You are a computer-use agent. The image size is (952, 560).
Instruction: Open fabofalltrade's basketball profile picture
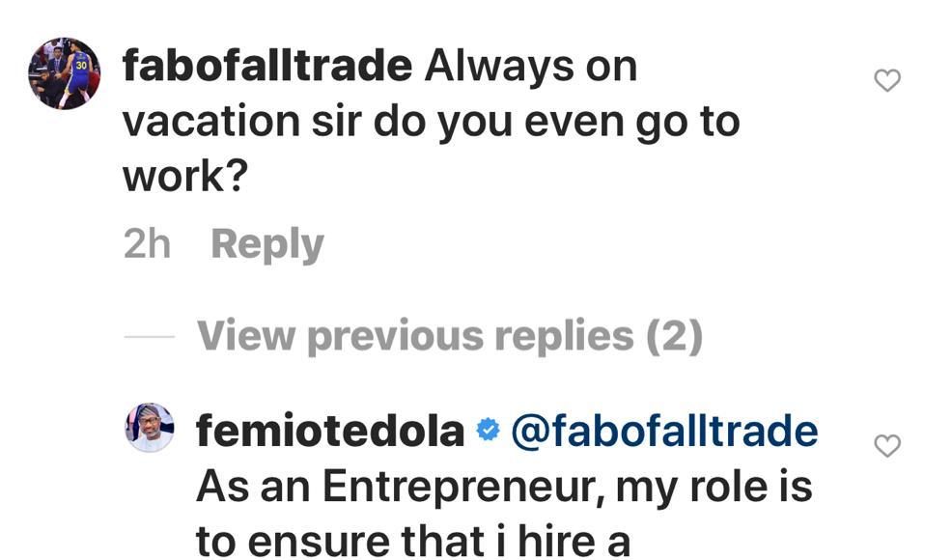click(x=65, y=73)
